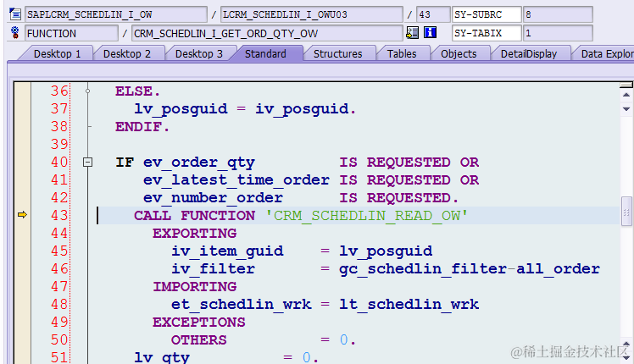This screenshot has width=634, height=364.
Task: Click the function module gear icon beside FUNCTION
Action: [x=15, y=33]
